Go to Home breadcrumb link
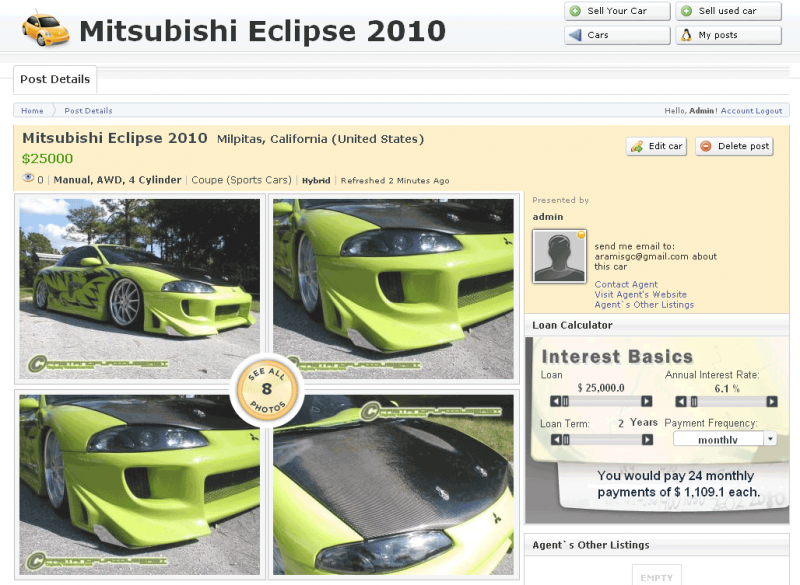Viewport: 800px width, 585px height. click(x=32, y=111)
